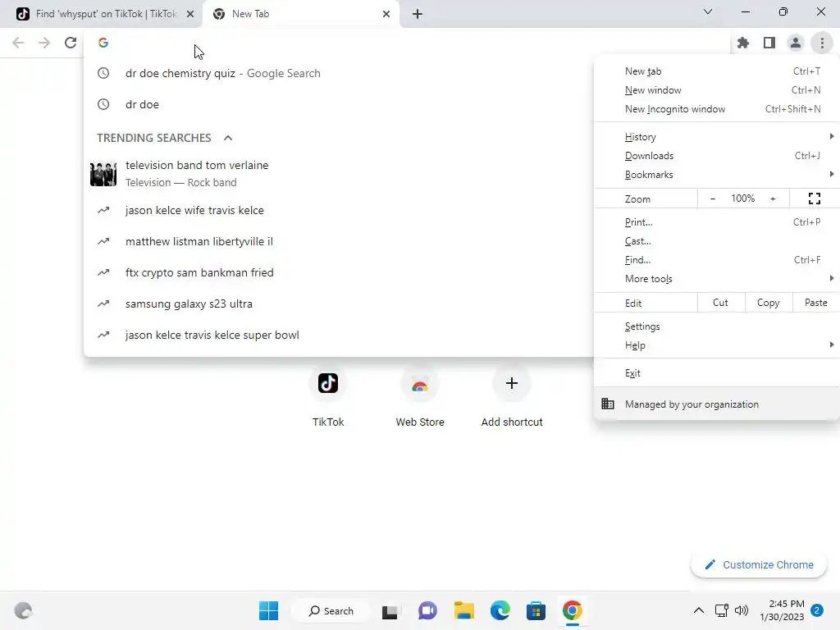Click the volume speaker tray icon
Image resolution: width=840 pixels, height=630 pixels.
[742, 610]
